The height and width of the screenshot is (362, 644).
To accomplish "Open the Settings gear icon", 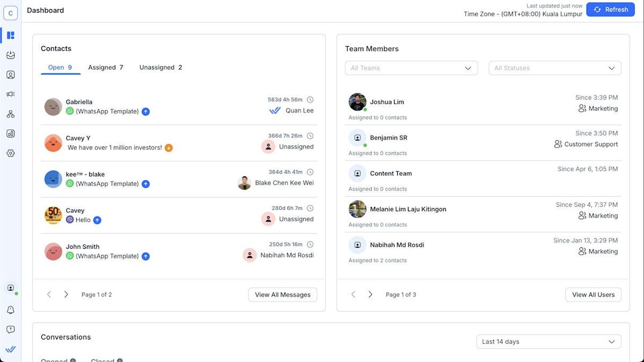I will [x=10, y=153].
